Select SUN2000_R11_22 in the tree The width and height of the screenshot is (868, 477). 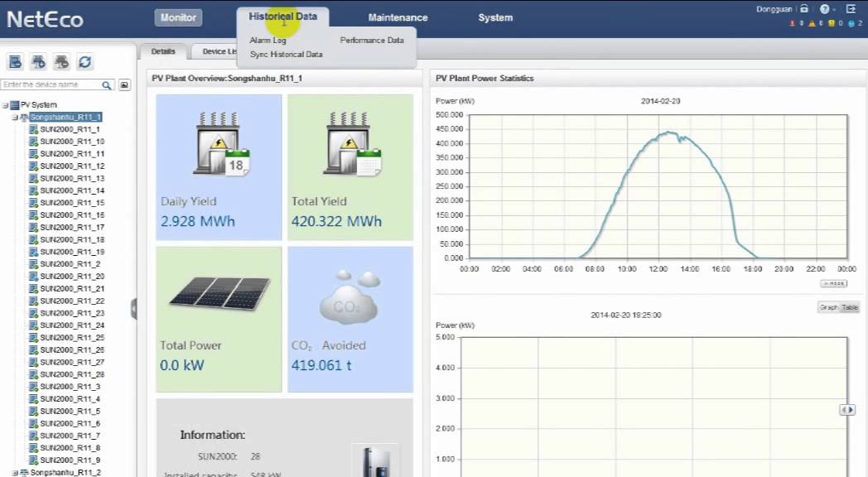coord(72,301)
